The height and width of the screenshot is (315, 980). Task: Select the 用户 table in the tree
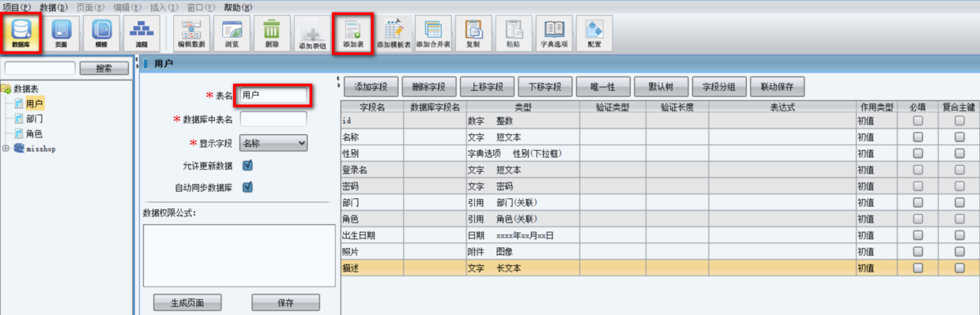point(34,103)
